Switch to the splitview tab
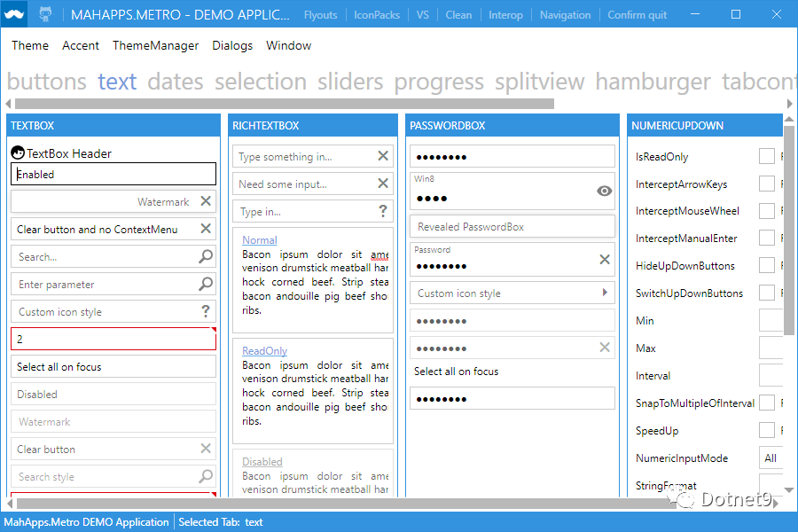The width and height of the screenshot is (798, 532). [539, 82]
